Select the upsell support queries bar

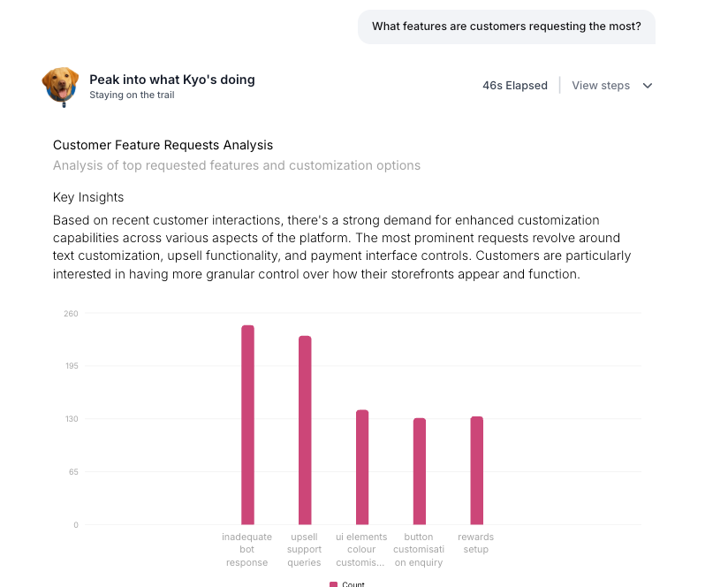304,429
